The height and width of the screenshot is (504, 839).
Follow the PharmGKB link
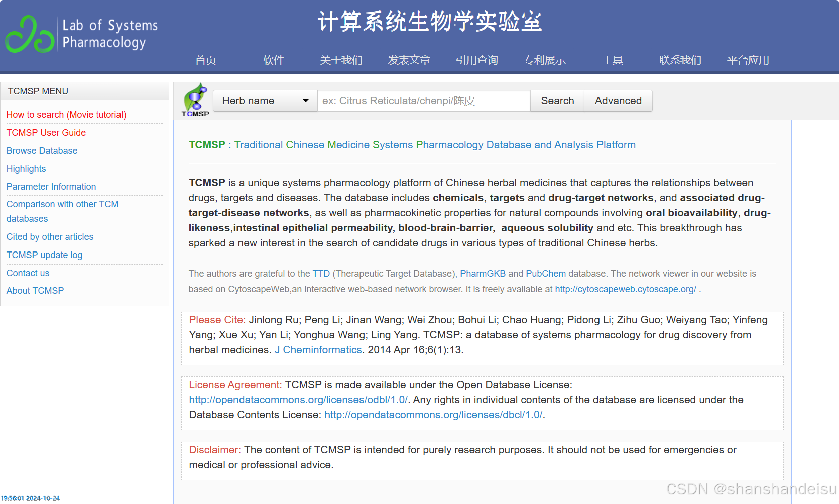(483, 274)
